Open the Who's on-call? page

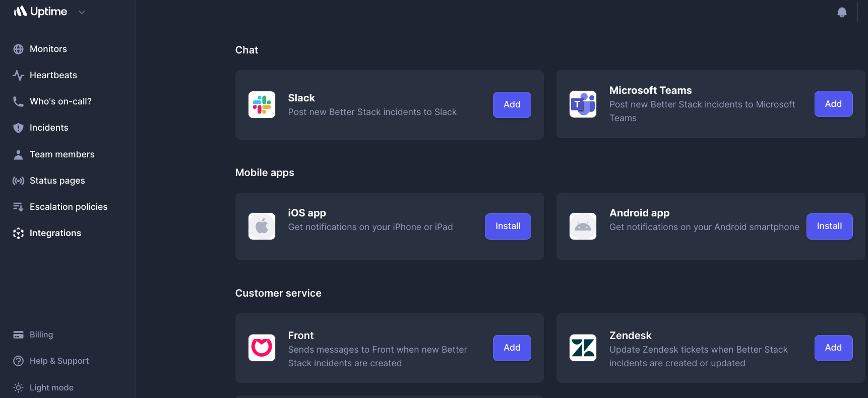(x=60, y=101)
